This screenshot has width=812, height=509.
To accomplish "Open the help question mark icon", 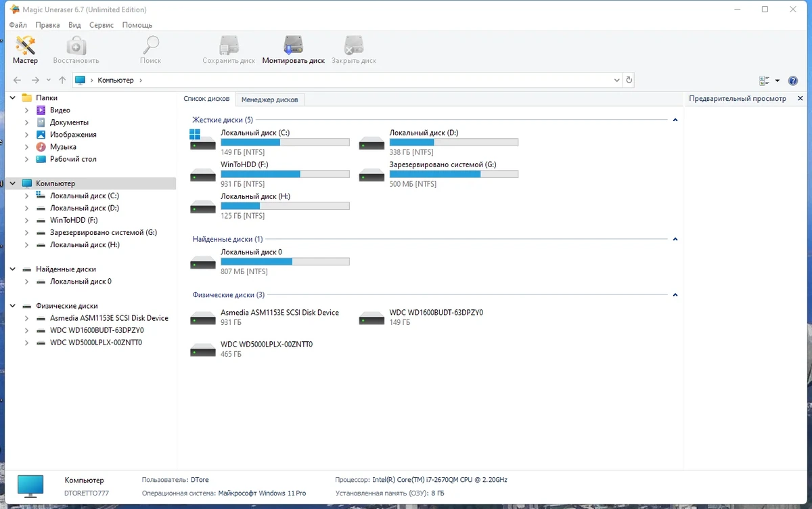I will [x=792, y=81].
